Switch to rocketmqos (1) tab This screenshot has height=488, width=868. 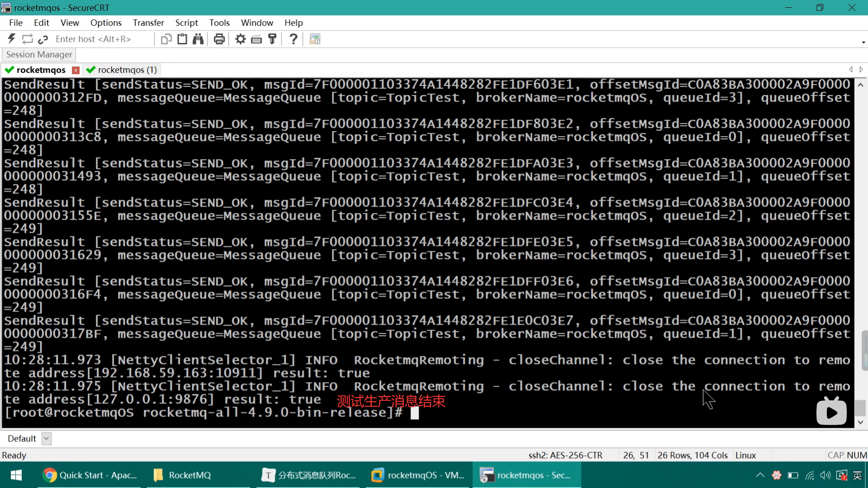122,70
